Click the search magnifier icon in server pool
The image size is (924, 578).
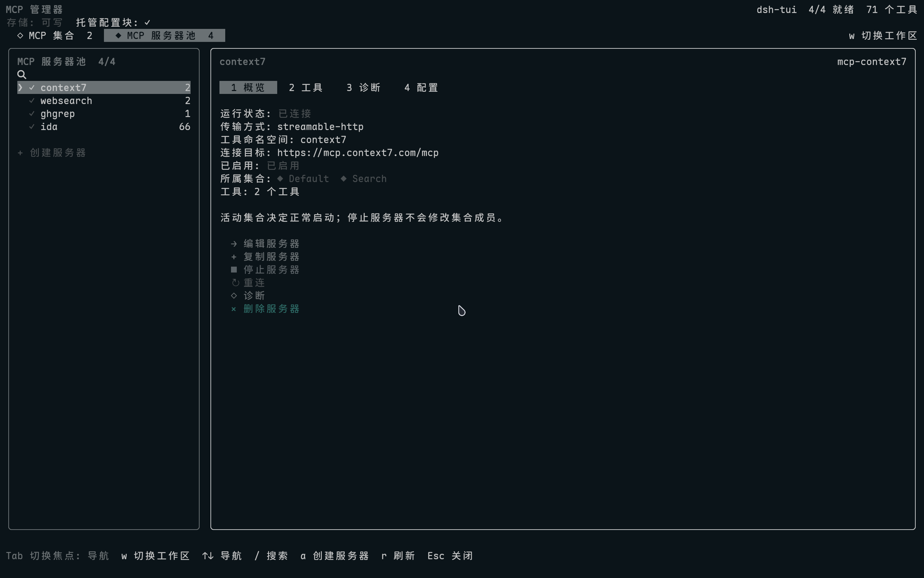tap(22, 74)
